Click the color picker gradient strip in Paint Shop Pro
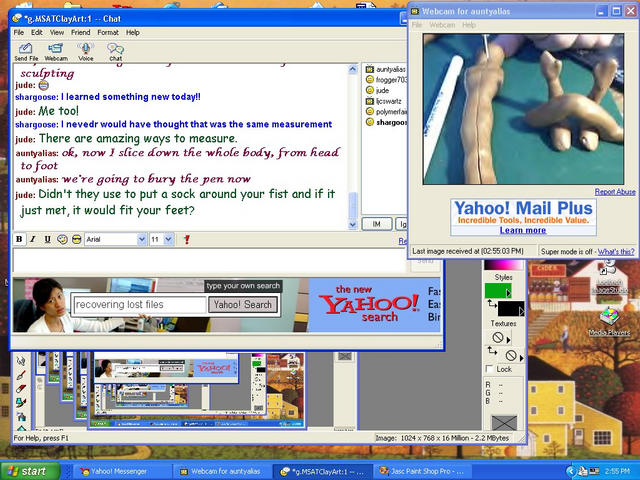 [504, 264]
